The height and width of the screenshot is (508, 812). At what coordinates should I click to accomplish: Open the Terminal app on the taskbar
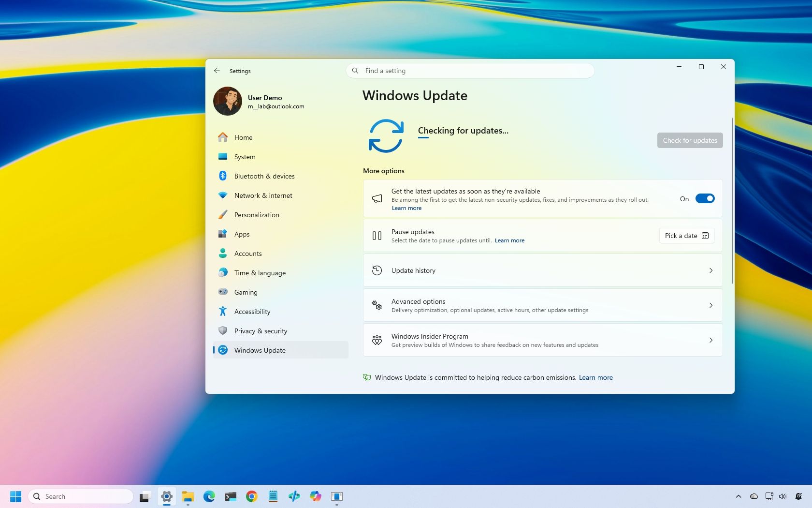pos(230,497)
